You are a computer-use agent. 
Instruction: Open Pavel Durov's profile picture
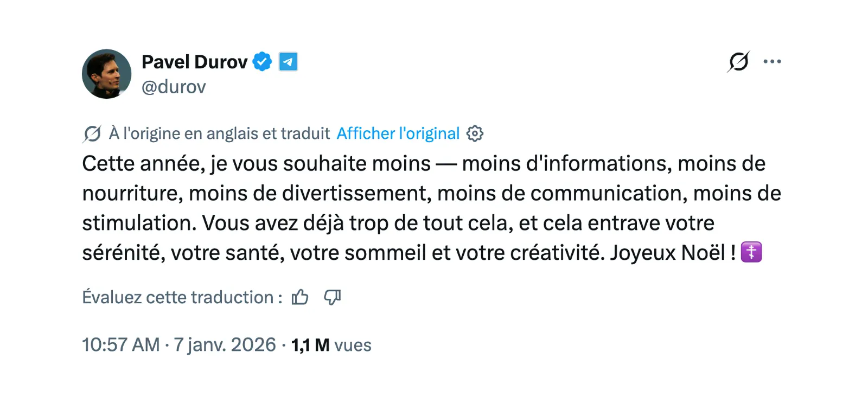click(x=106, y=74)
